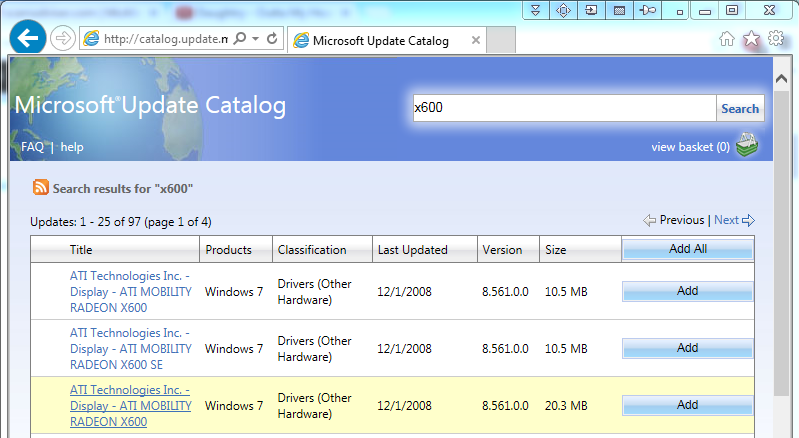Open the address bar autocomplete dropdown arrow
This screenshot has width=799, height=438.
point(256,39)
